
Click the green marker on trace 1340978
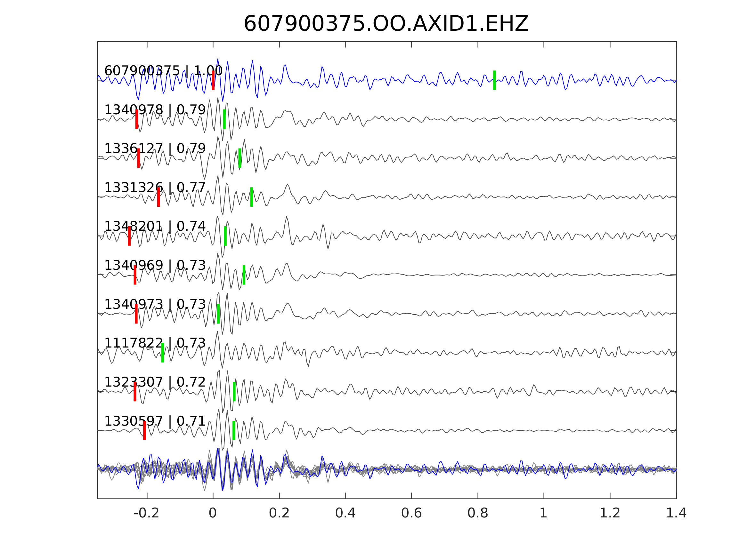click(224, 119)
